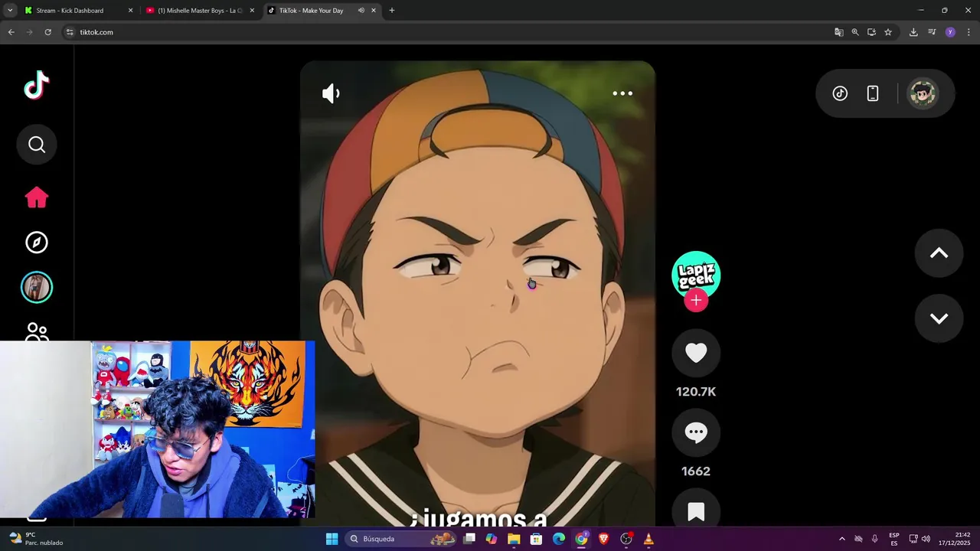The width and height of the screenshot is (980, 551).
Task: Open OBS Studio from the taskbar
Action: coord(626,539)
